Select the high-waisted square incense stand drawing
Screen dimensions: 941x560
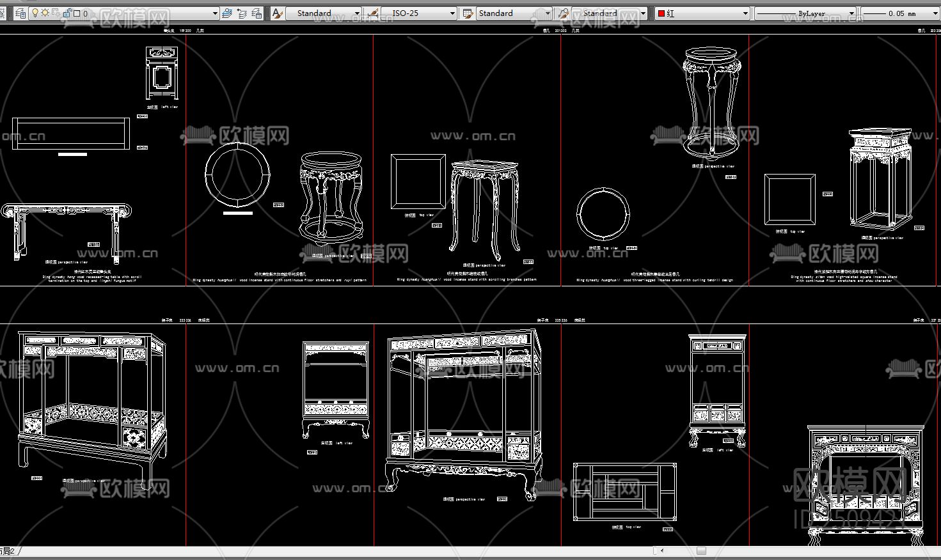pyautogui.click(x=880, y=178)
